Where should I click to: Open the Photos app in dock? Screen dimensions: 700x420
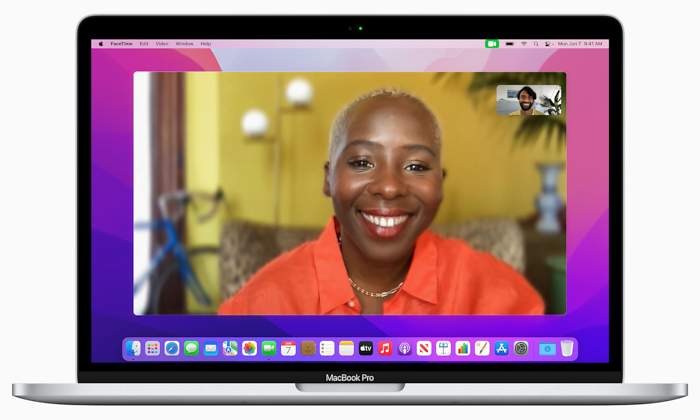point(250,348)
